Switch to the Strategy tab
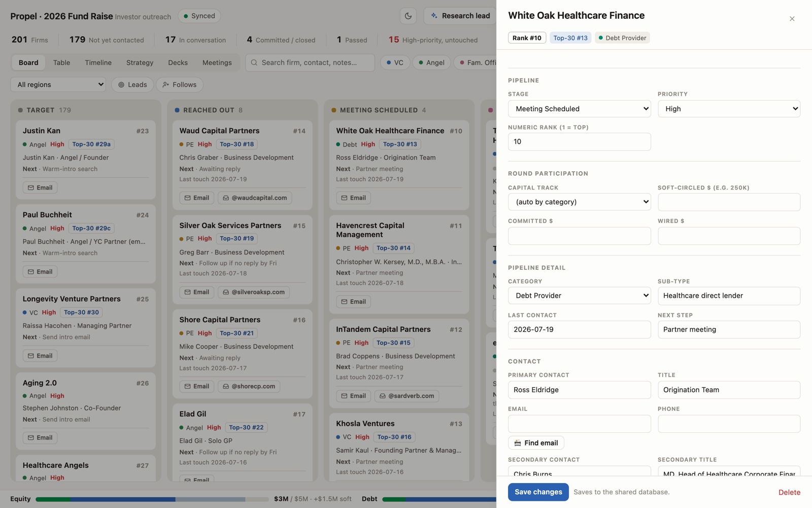This screenshot has width=812, height=508. (x=140, y=62)
